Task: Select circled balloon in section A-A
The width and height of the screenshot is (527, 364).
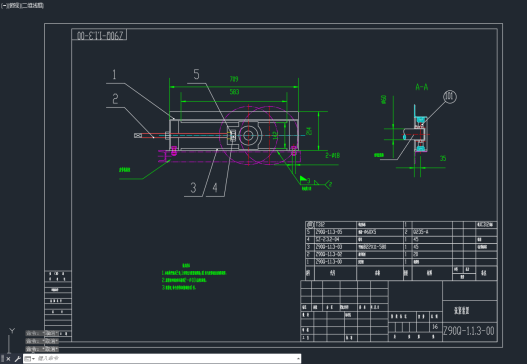Action: pos(450,97)
